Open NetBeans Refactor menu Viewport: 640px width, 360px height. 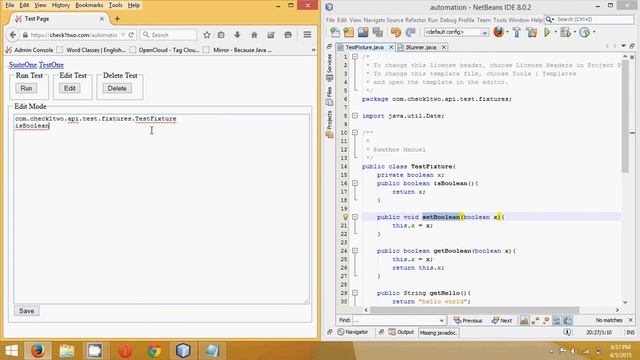(416, 20)
